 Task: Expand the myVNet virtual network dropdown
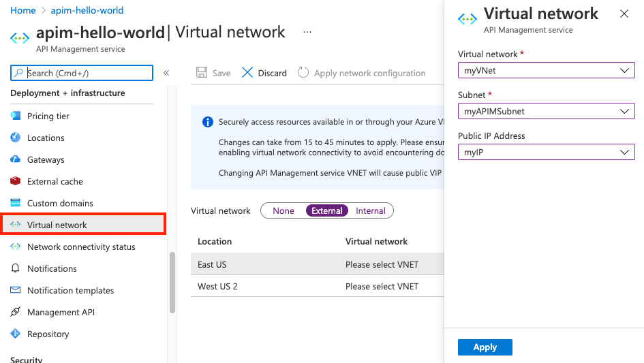pos(546,70)
